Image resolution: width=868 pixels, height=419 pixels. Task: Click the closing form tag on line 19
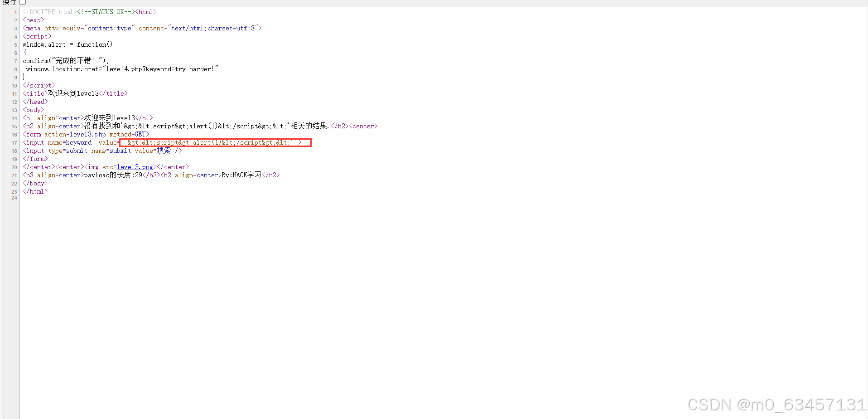click(x=35, y=159)
